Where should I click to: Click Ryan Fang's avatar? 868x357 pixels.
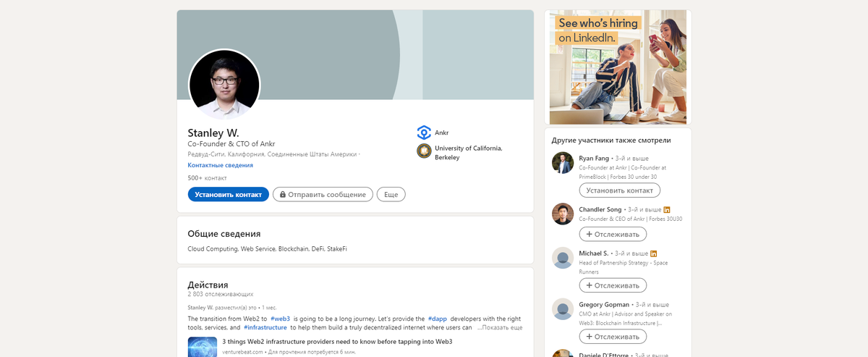tap(563, 163)
